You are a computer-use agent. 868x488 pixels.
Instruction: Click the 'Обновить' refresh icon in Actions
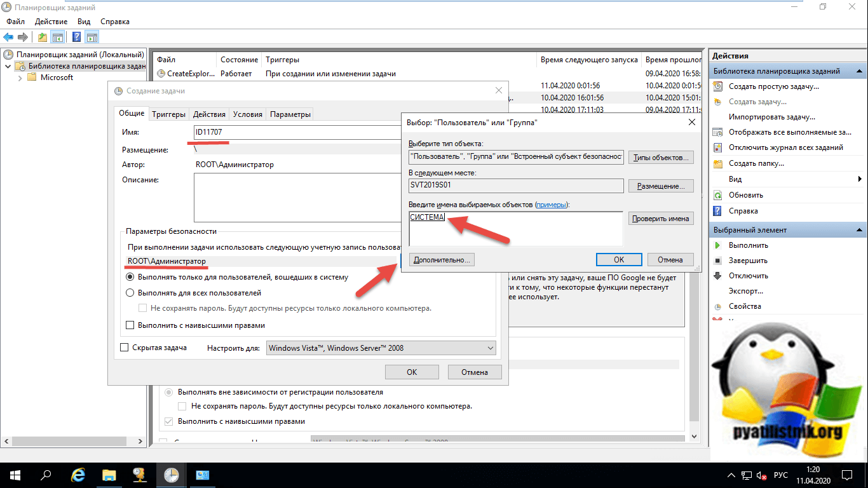point(718,195)
